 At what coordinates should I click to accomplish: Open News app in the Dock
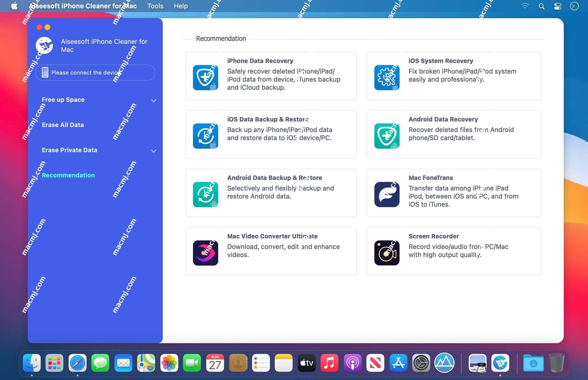(375, 363)
